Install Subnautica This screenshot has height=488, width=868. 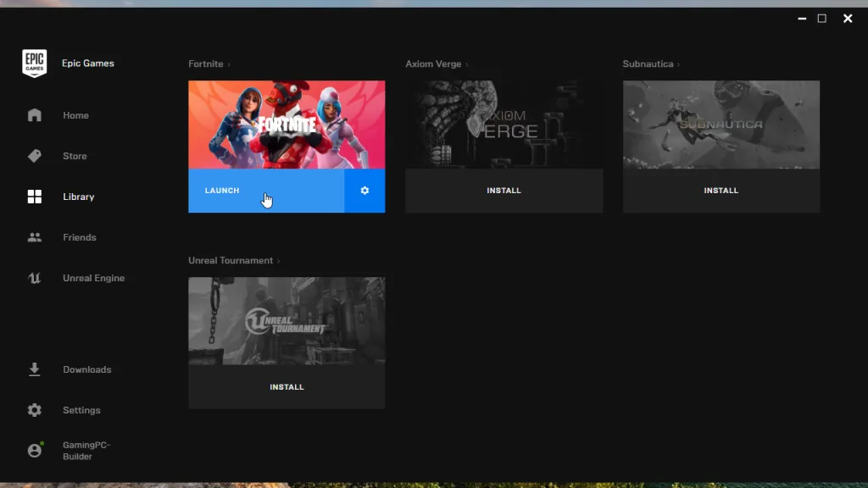click(721, 191)
